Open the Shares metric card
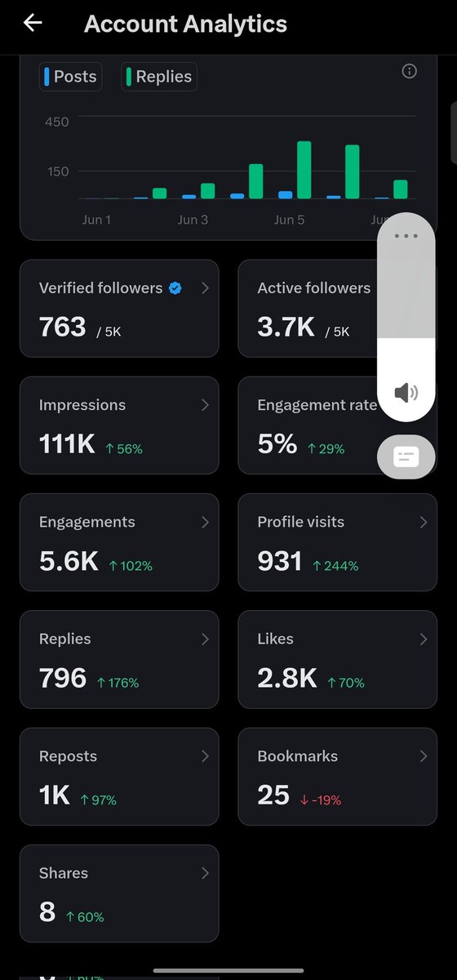The image size is (457, 980). 119,893
